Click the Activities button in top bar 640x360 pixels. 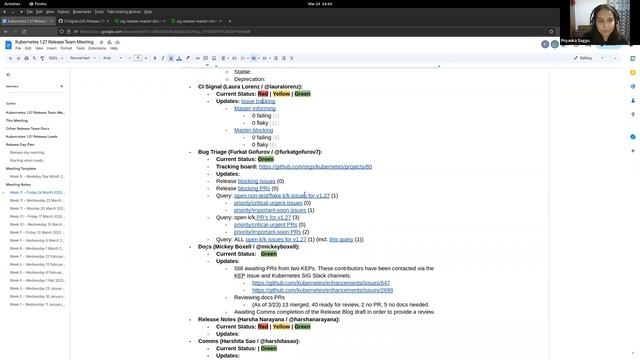coord(12,4)
